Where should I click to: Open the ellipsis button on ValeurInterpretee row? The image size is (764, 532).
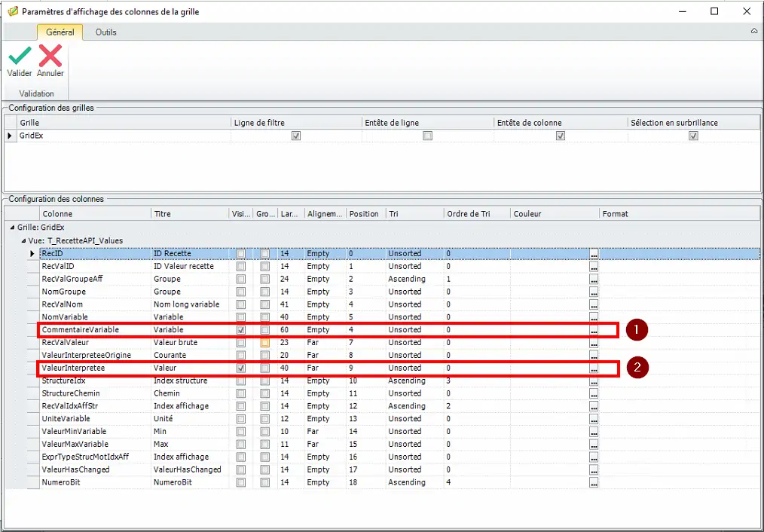(x=594, y=368)
